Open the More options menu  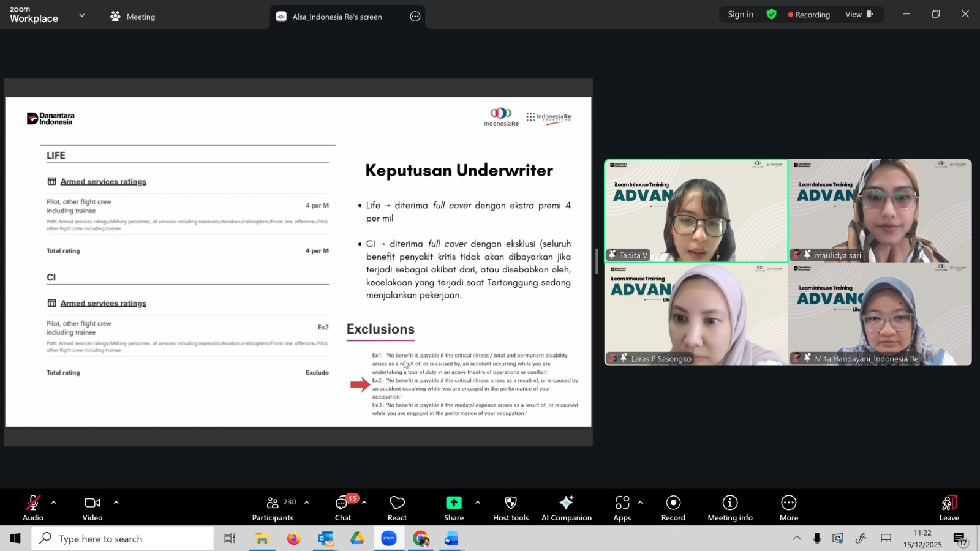tap(788, 508)
